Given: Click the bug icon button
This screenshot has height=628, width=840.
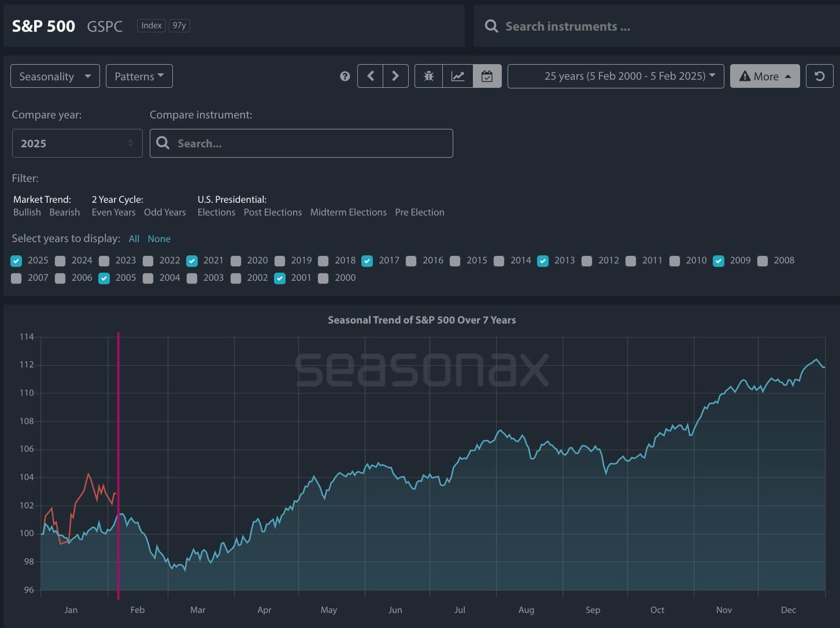Looking at the screenshot, I should click(x=429, y=76).
